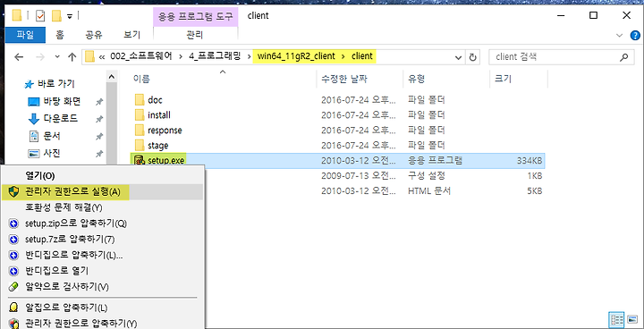Click the ALZip egg compress icon

[x=14, y=308]
